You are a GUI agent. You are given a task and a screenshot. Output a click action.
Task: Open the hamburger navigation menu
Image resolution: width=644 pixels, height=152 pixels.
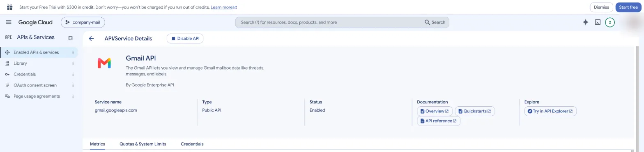9,22
